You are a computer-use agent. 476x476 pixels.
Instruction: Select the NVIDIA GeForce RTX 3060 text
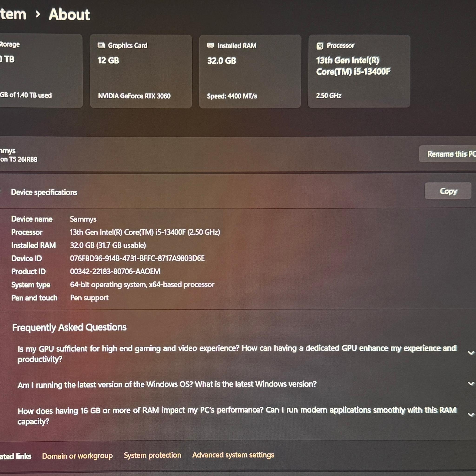pos(134,96)
